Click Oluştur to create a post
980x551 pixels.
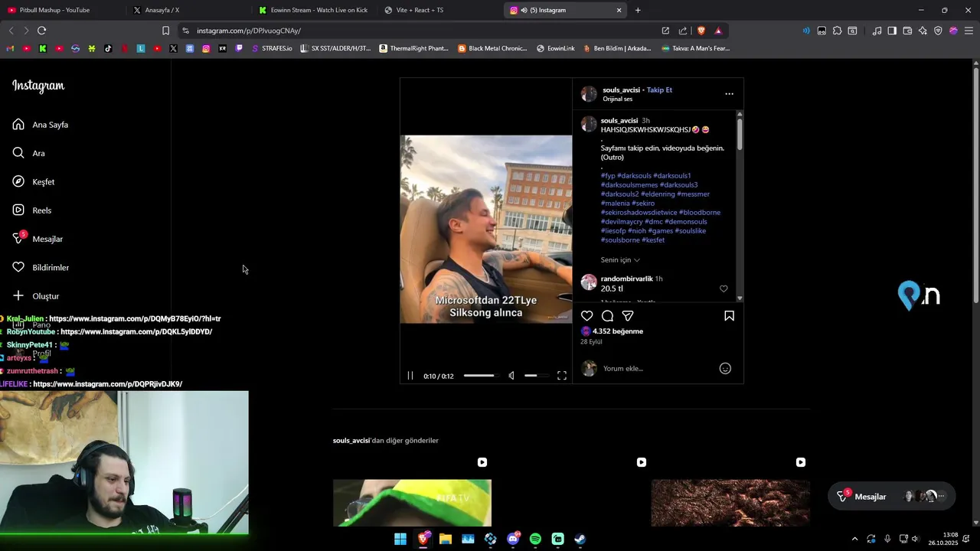click(36, 296)
